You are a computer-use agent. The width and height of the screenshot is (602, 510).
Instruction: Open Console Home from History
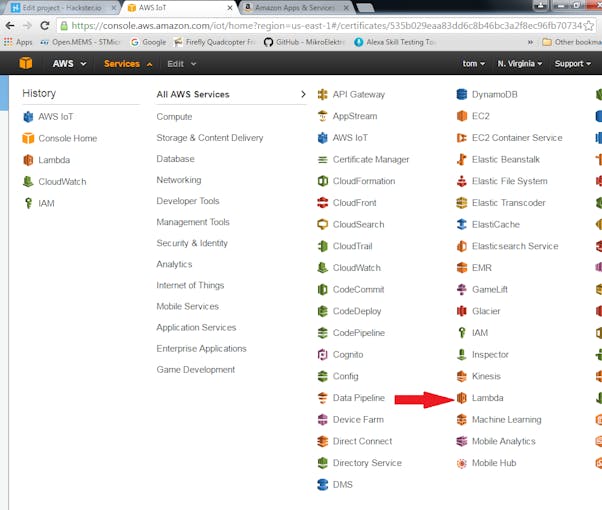click(x=60, y=138)
